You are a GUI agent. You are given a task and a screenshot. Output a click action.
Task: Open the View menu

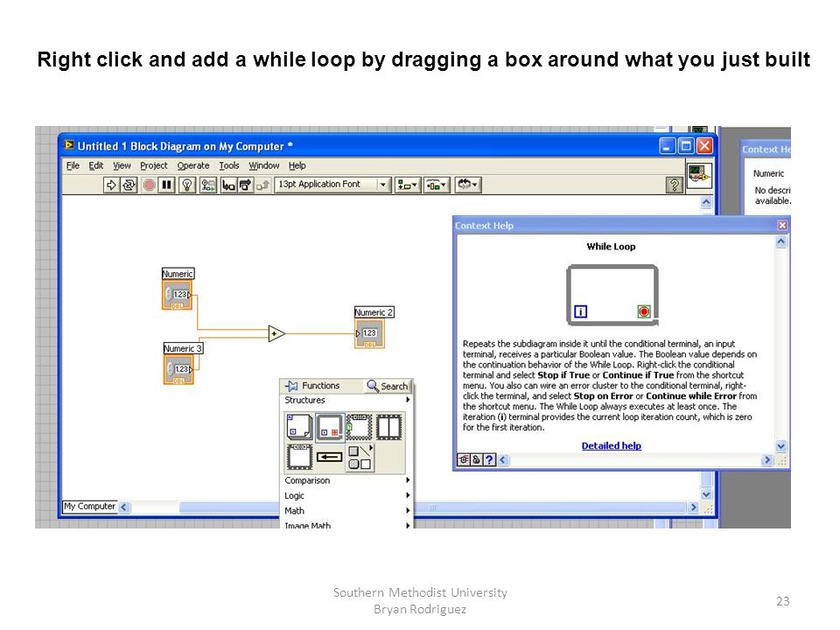pyautogui.click(x=122, y=165)
